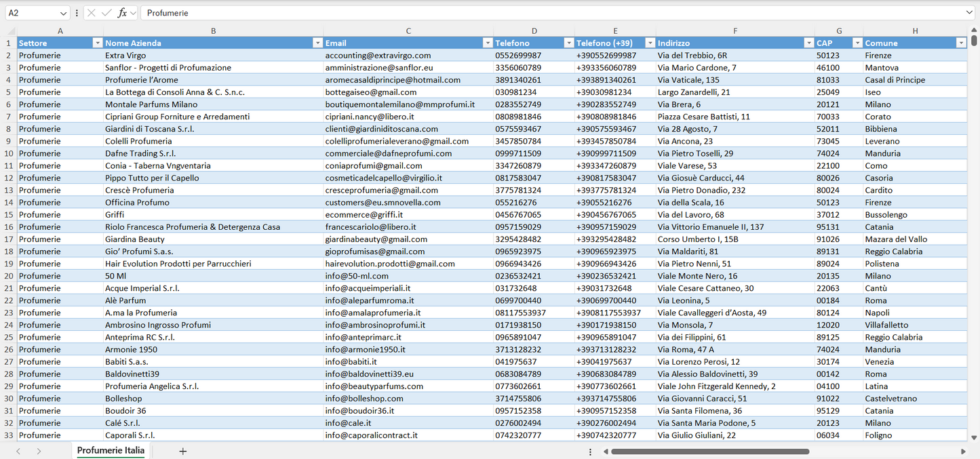The width and height of the screenshot is (980, 459).
Task: Select the CAP cell 00184
Action: pos(839,300)
